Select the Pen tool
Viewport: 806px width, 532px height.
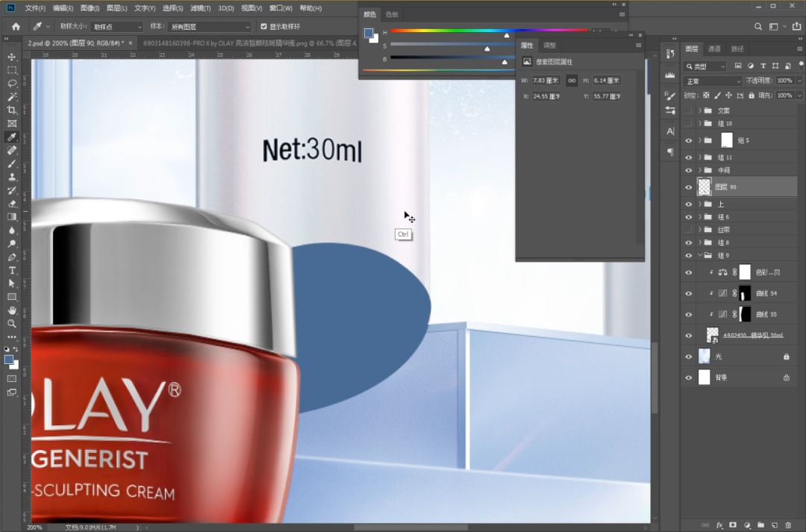[12, 257]
